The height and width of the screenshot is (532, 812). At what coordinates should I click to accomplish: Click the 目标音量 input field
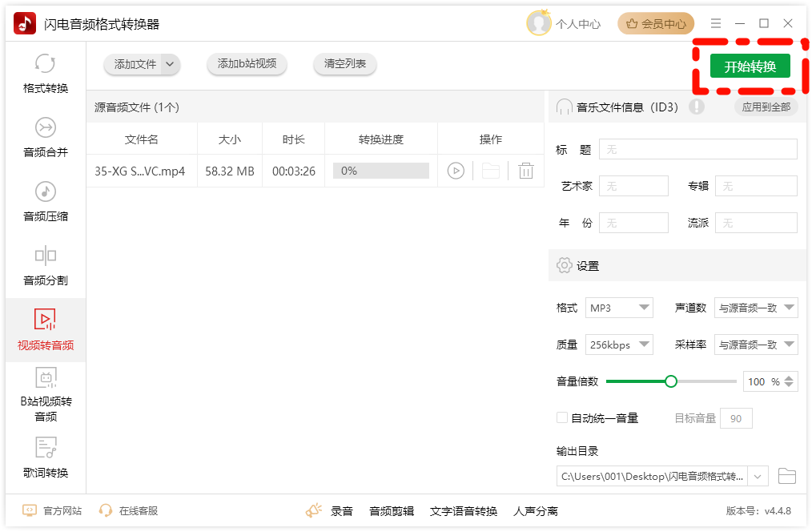coord(736,418)
